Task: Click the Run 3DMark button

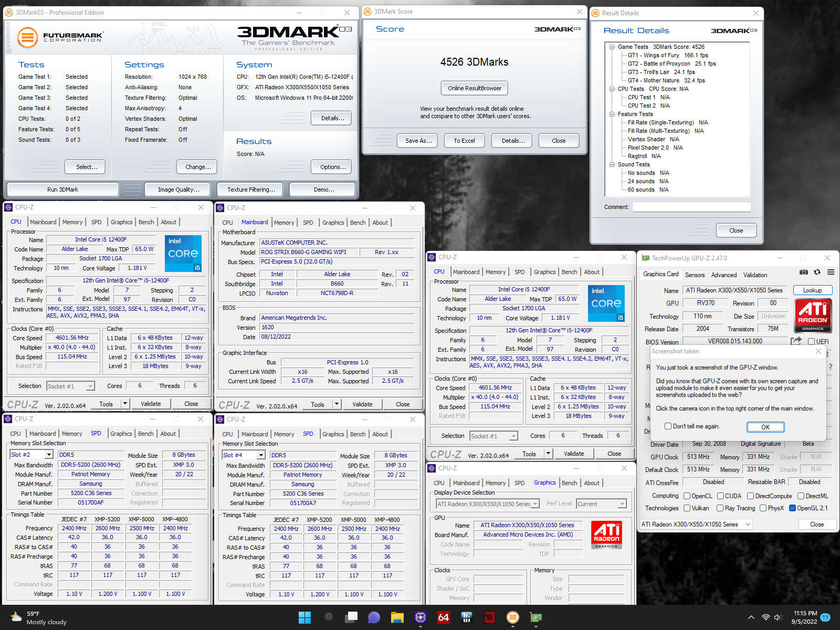Action: click(x=62, y=190)
